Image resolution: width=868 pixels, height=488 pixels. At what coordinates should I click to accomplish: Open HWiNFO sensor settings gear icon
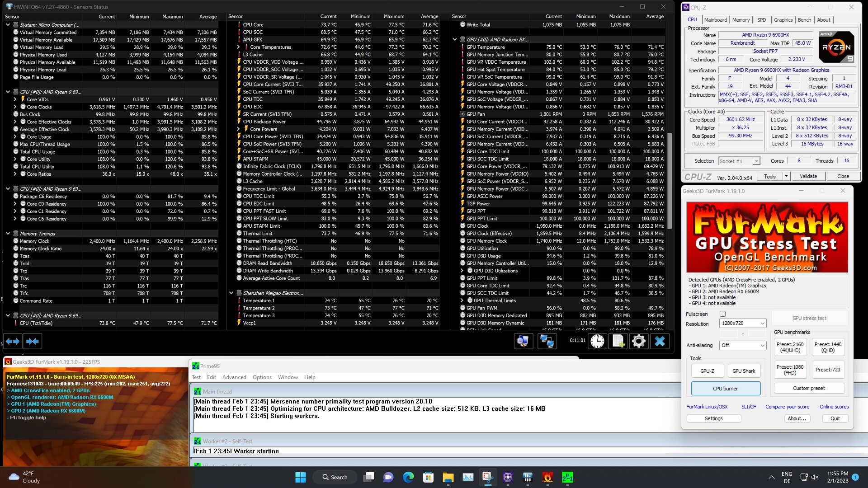coord(638,341)
